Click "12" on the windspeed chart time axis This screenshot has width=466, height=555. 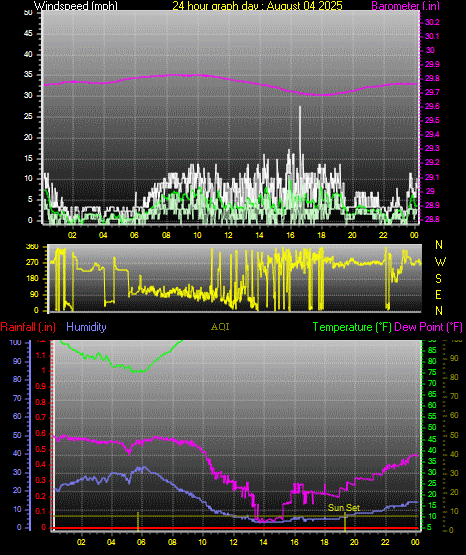(x=228, y=235)
